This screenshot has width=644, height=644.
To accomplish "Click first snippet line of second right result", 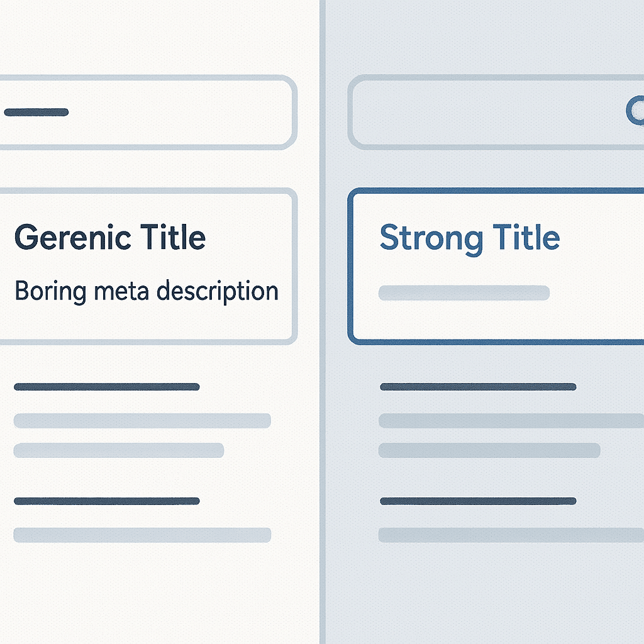I will [511, 421].
